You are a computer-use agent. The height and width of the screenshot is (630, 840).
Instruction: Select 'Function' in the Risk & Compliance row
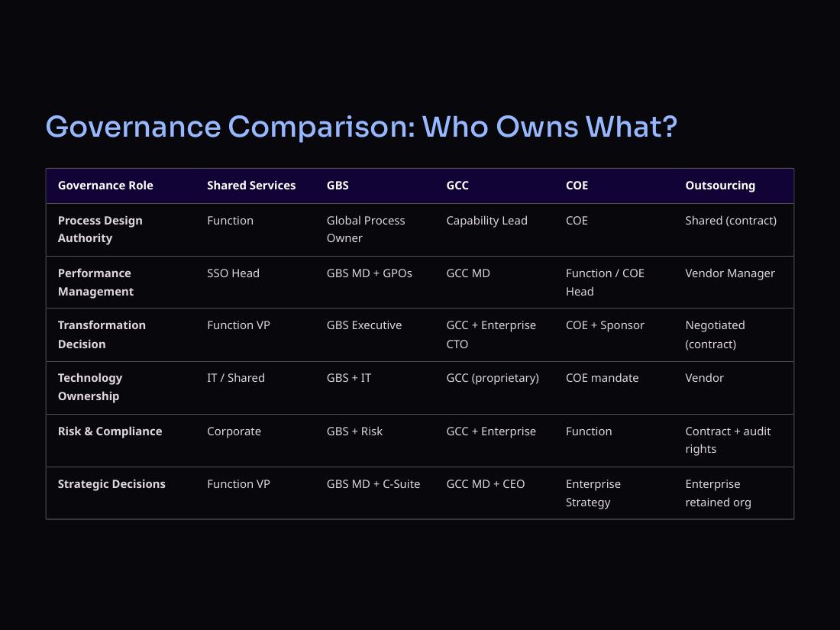pyautogui.click(x=589, y=431)
